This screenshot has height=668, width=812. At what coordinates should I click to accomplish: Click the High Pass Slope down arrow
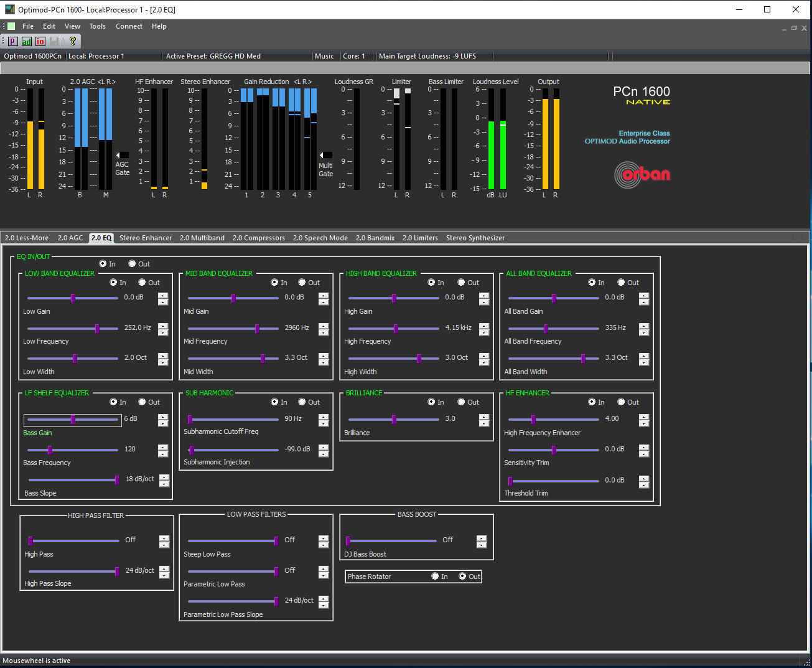point(164,575)
